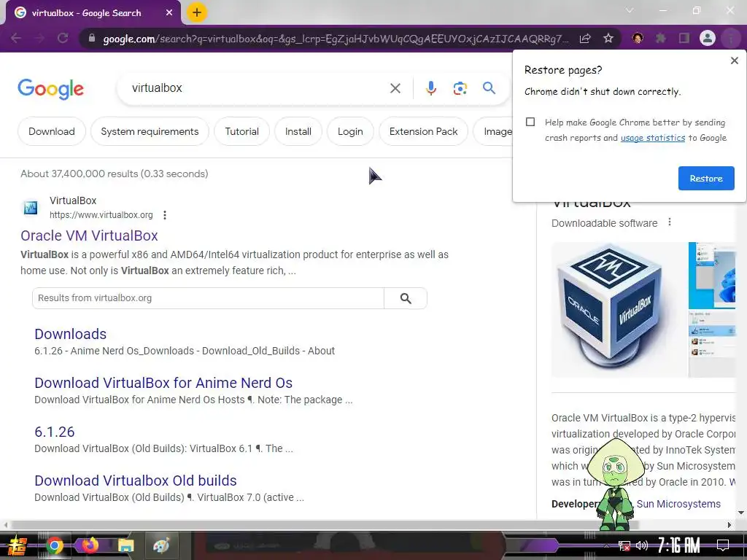The height and width of the screenshot is (560, 747).
Task: Click the browser forward arrow
Action: [39, 38]
